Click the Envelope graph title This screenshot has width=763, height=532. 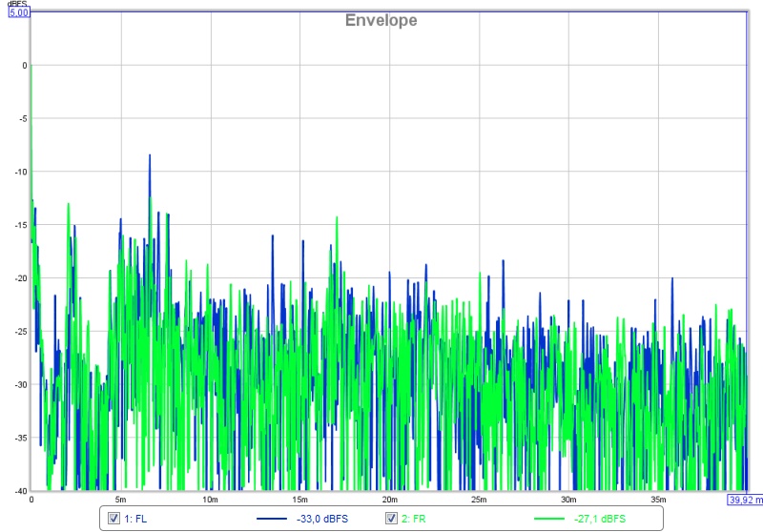(x=381, y=20)
